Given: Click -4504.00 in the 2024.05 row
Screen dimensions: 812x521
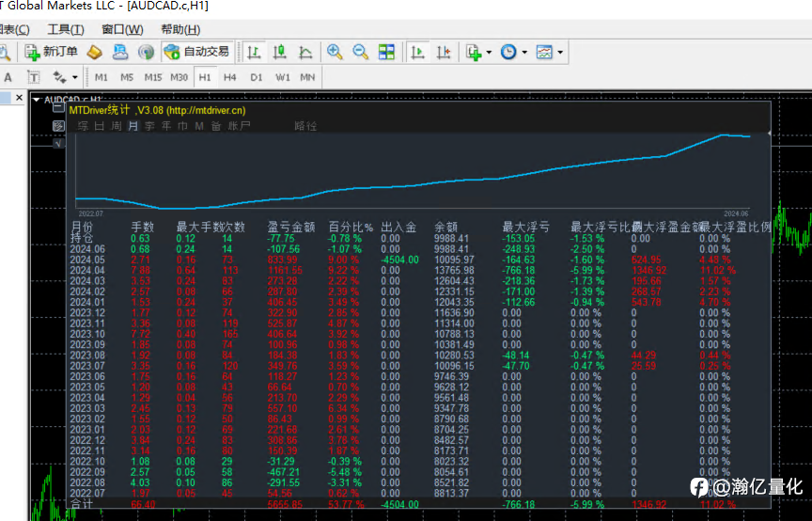Looking at the screenshot, I should point(399,260).
